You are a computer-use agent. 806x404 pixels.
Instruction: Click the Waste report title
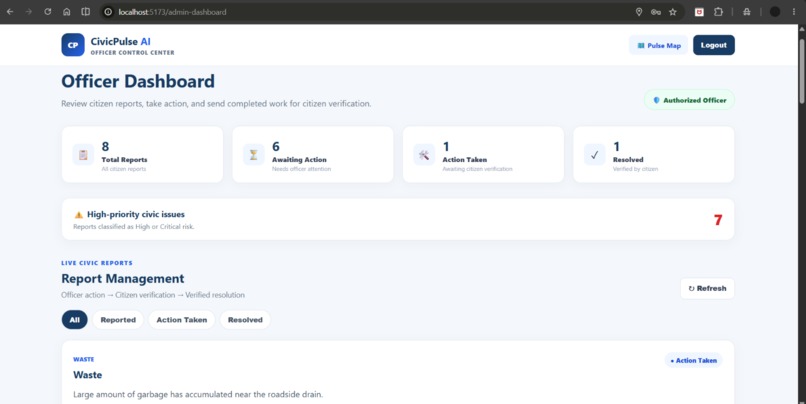87,375
